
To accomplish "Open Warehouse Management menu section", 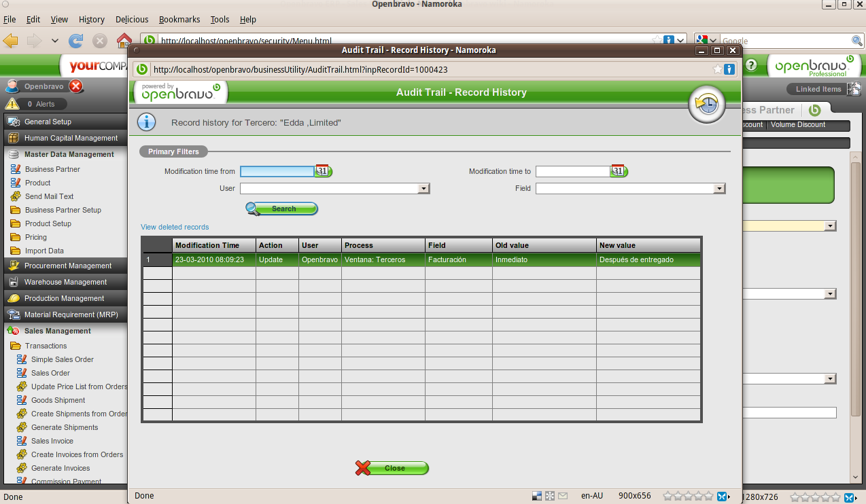I will point(65,282).
